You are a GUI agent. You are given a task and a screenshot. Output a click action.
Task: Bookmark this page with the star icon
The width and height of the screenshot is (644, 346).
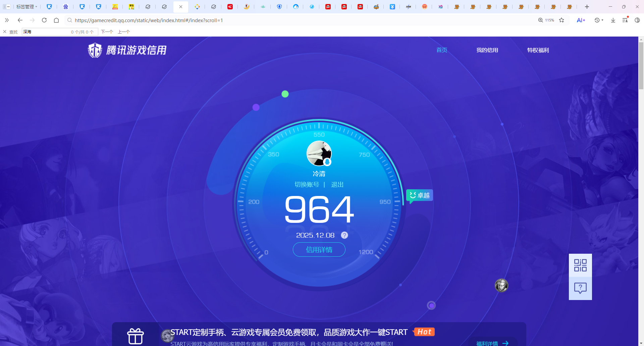pos(561,20)
